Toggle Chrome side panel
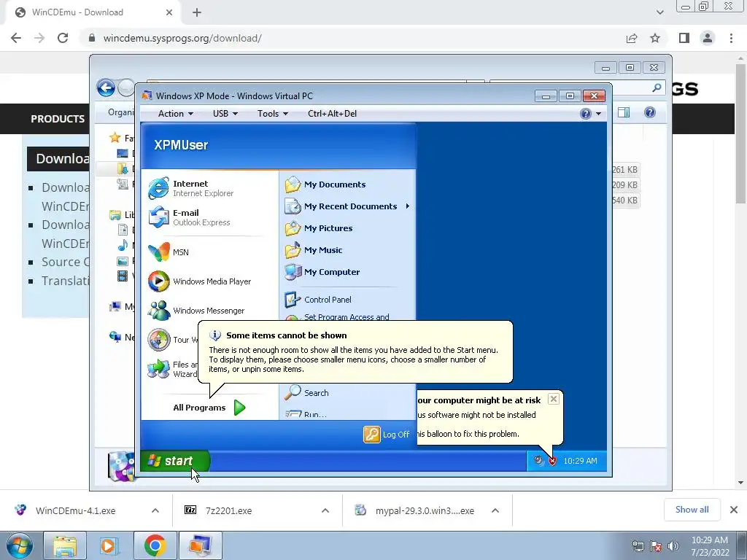The image size is (747, 560). 684,38
